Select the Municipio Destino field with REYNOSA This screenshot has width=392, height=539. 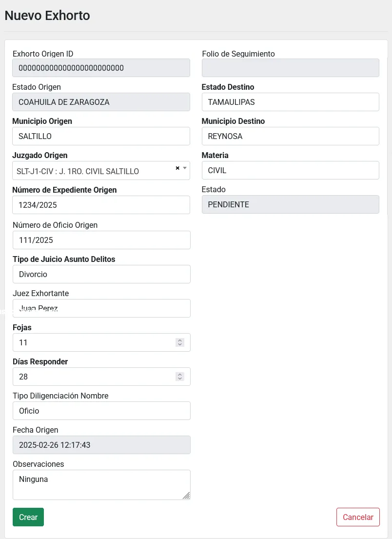coord(290,136)
